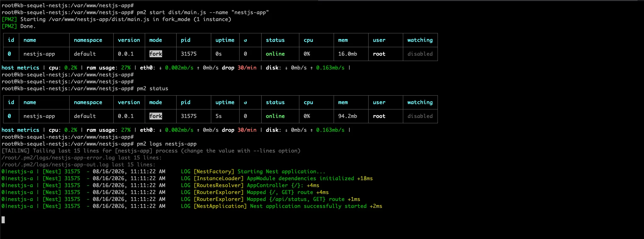Click the '[RoutesResolver]' log context tag
Screen dimensions: 644x239
click(x=219, y=185)
